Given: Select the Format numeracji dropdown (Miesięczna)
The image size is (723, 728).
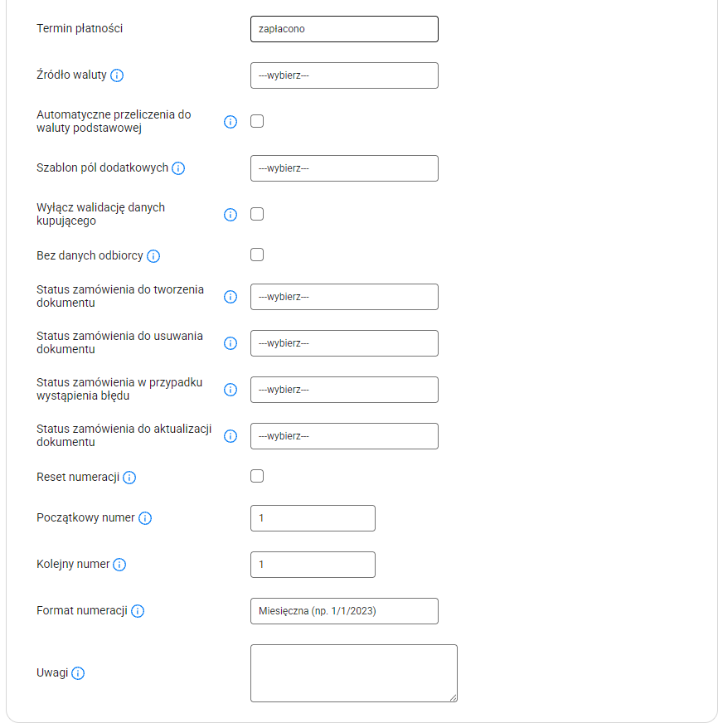Looking at the screenshot, I should pos(344,611).
